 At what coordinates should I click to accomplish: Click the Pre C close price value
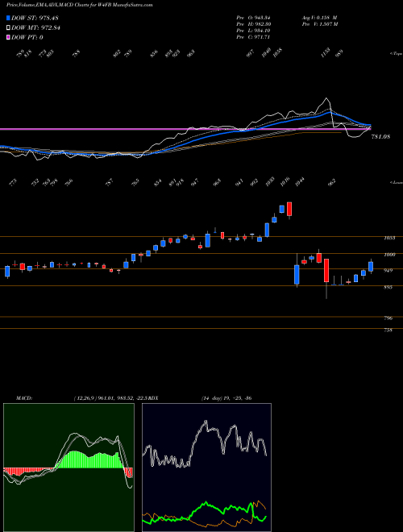[x=261, y=37]
